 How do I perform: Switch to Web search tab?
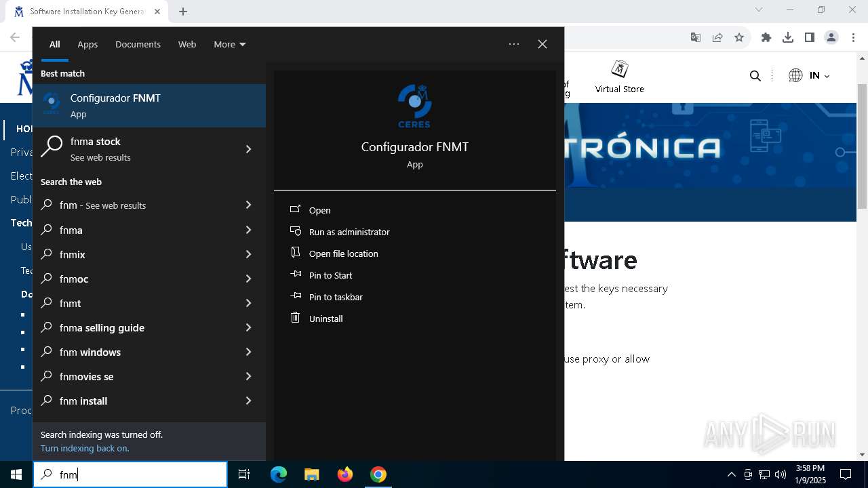pyautogui.click(x=187, y=44)
